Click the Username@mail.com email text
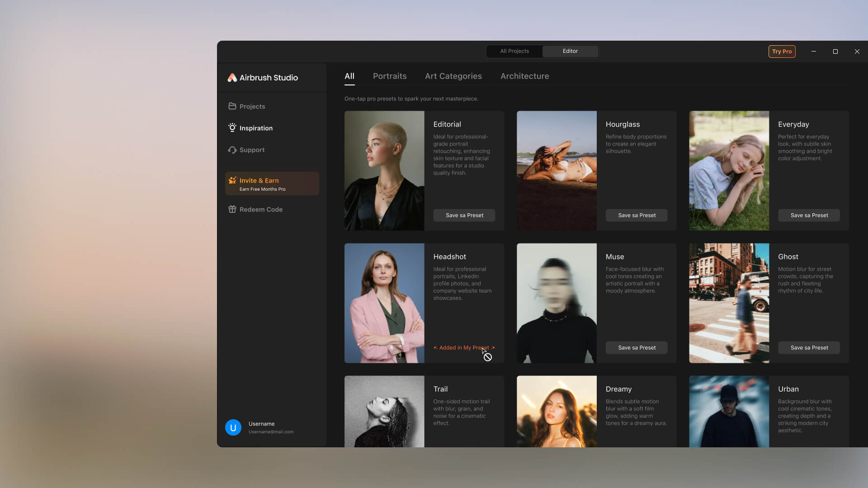The image size is (868, 488). (271, 432)
